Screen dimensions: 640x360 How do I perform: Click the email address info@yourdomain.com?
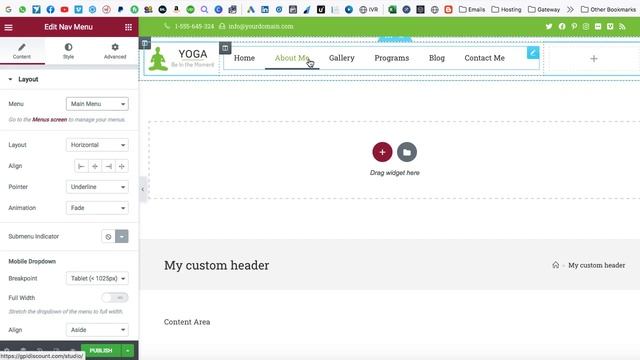pyautogui.click(x=261, y=26)
